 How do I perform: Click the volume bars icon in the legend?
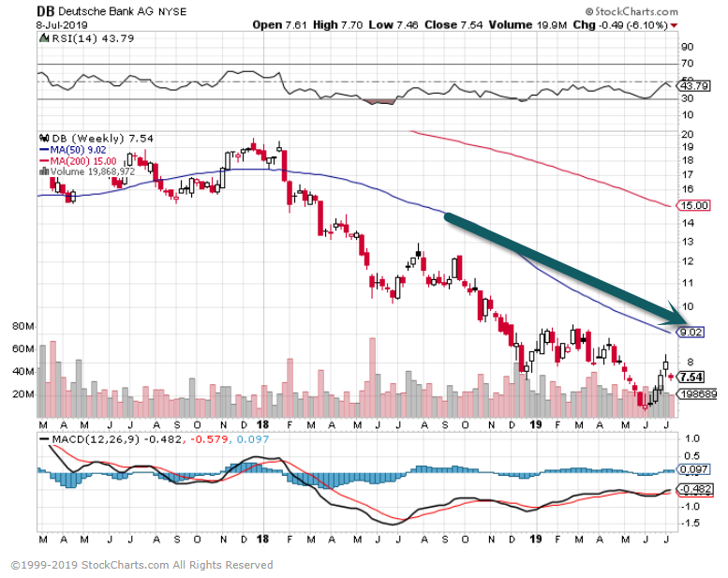click(x=45, y=171)
